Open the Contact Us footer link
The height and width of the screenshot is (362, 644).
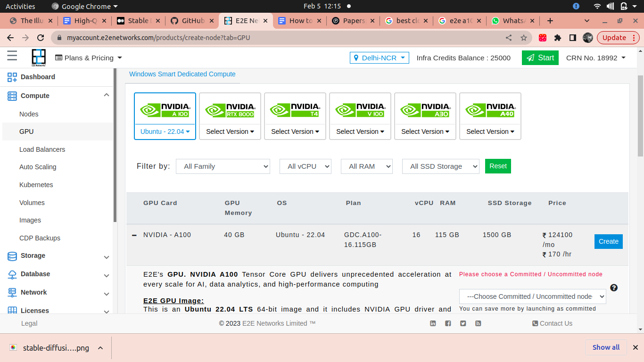pyautogui.click(x=552, y=323)
